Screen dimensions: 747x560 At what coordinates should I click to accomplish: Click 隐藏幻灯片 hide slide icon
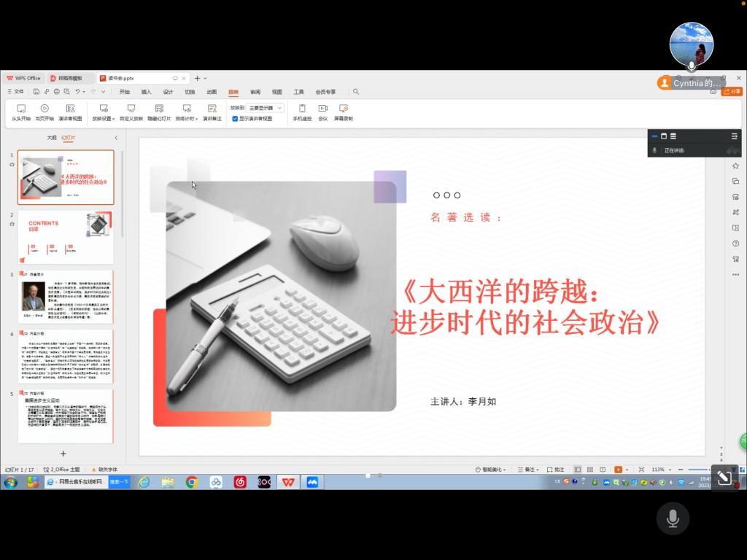[x=159, y=109]
